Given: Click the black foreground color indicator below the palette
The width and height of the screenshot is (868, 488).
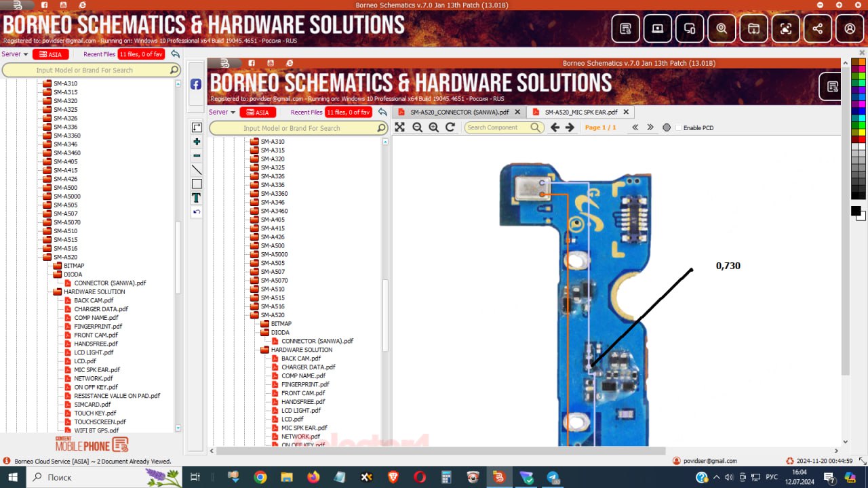Looking at the screenshot, I should click(856, 211).
